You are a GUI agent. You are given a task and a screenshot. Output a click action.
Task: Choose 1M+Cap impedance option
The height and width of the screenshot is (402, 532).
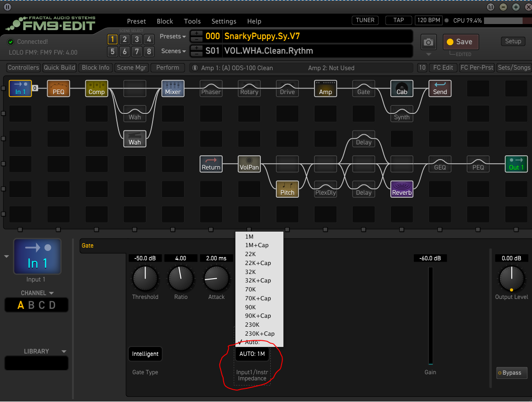pyautogui.click(x=259, y=245)
